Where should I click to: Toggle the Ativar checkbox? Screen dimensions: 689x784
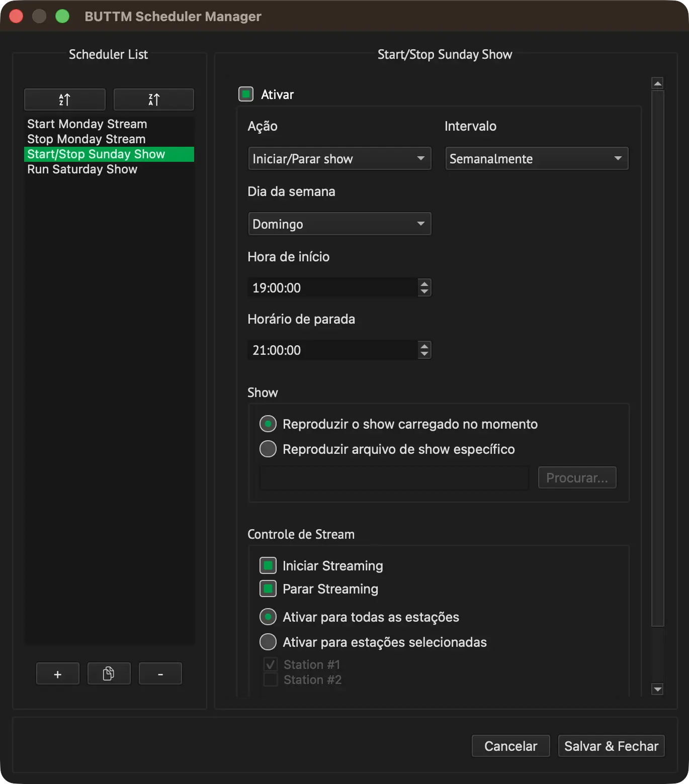(x=246, y=94)
